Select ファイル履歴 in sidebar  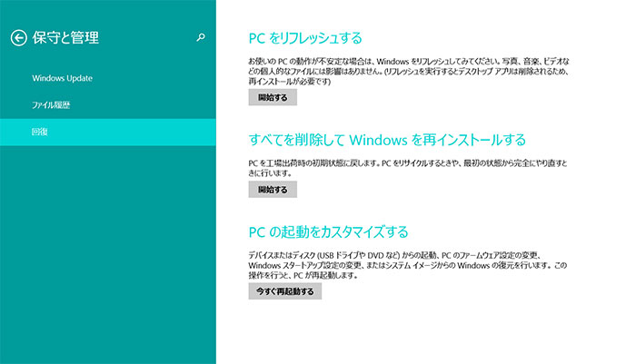pyautogui.click(x=51, y=105)
